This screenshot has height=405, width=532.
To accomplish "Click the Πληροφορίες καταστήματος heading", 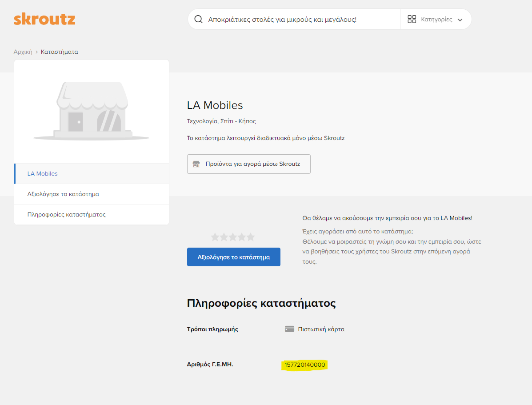I will [x=261, y=303].
